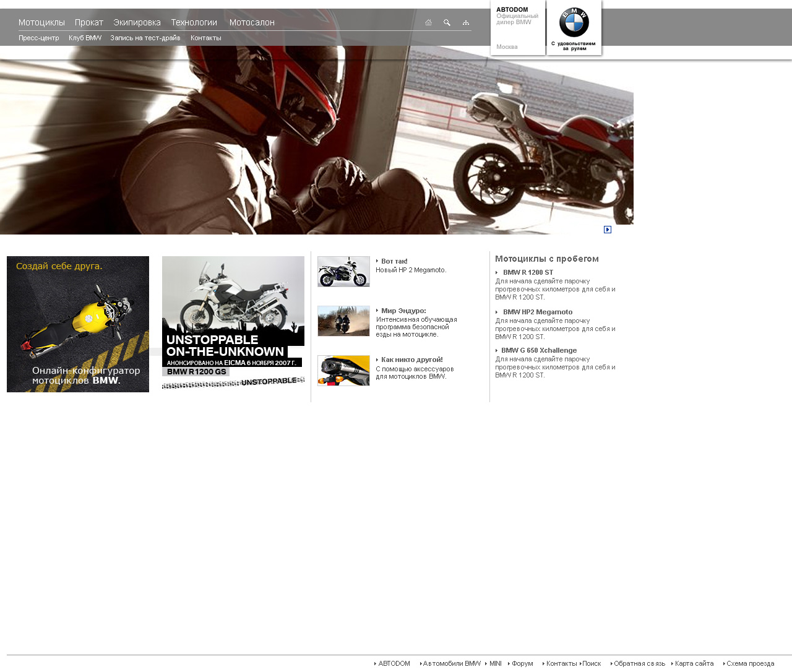Open Схема проезда footer link
The image size is (792, 672).
750,663
